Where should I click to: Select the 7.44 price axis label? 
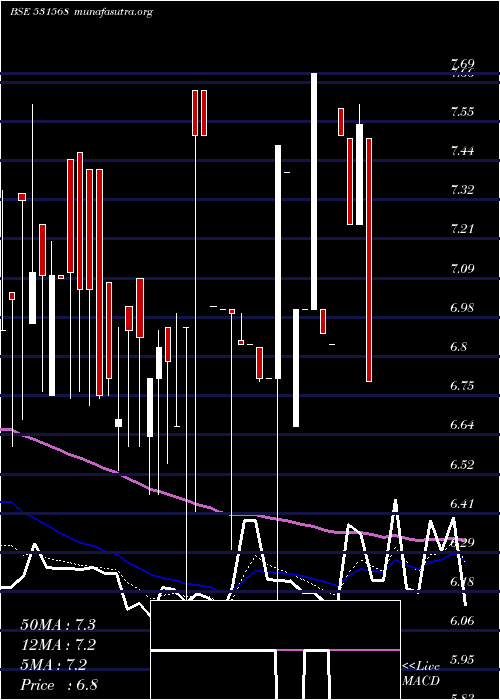point(462,151)
